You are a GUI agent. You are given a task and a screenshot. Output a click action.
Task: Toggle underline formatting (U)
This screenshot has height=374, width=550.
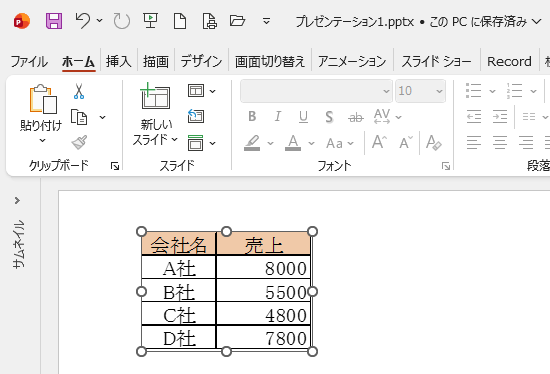pyautogui.click(x=303, y=117)
